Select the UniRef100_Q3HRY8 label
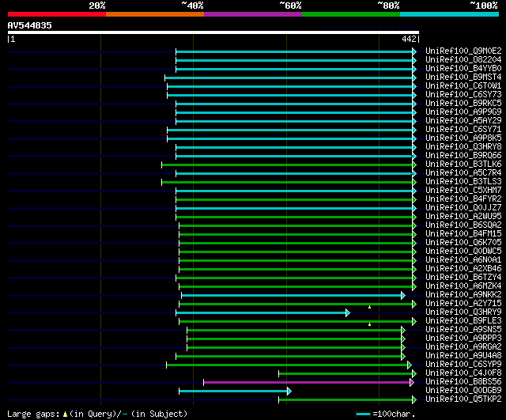The image size is (506, 420). coord(463,147)
